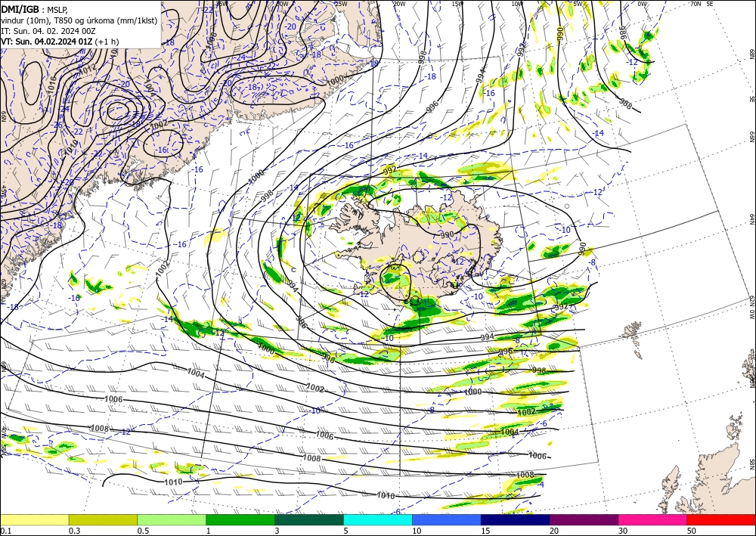Click the olive 0.3–0.5 mm legend color
This screenshot has height=536, width=756.
103,519
